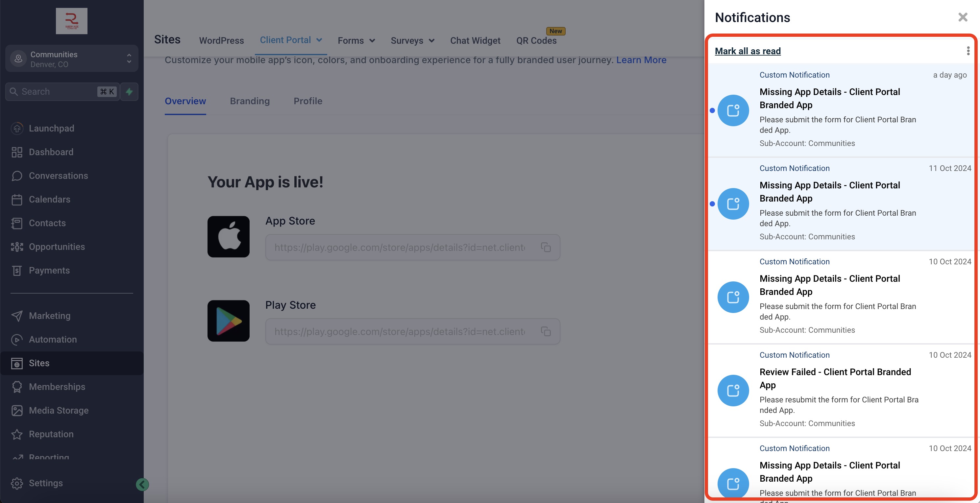
Task: Click the Learn More link
Action: [641, 60]
